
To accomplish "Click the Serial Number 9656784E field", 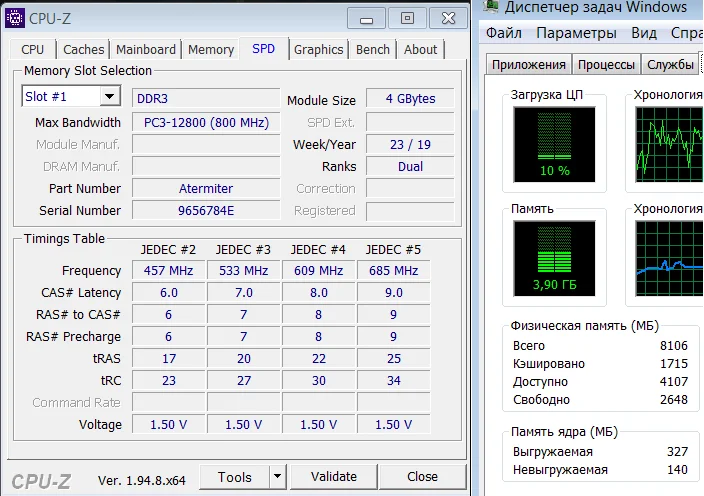I will [206, 211].
